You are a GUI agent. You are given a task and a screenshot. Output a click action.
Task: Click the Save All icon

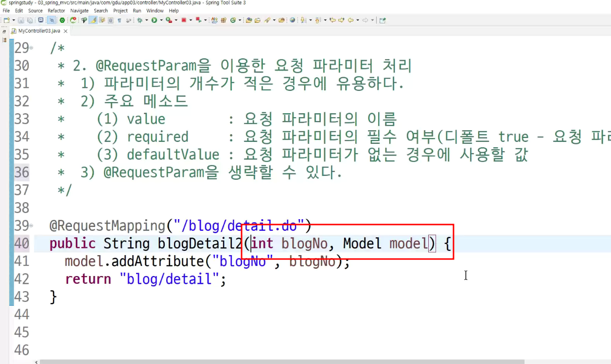[x=30, y=20]
